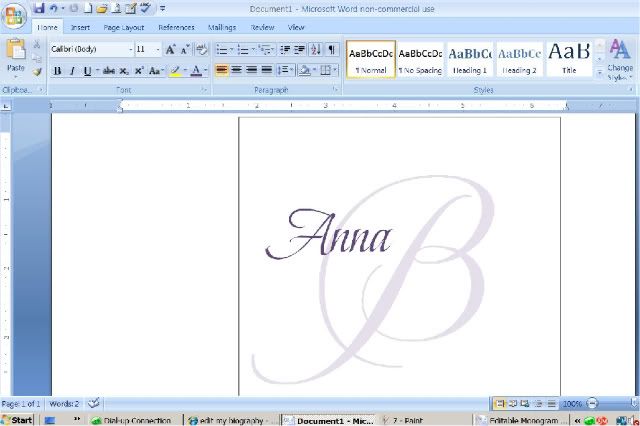Open the multilevel list menu
The image size is (640, 426).
pos(267,50)
